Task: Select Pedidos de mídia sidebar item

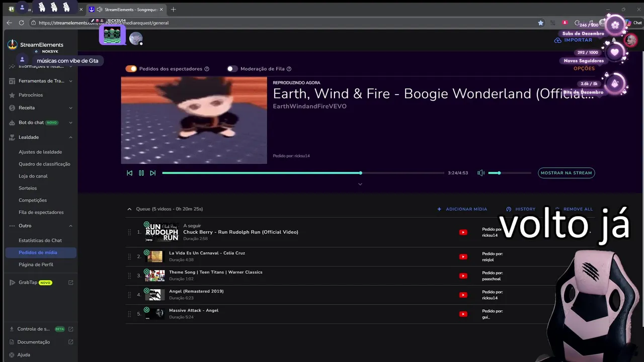Action: 41,252
